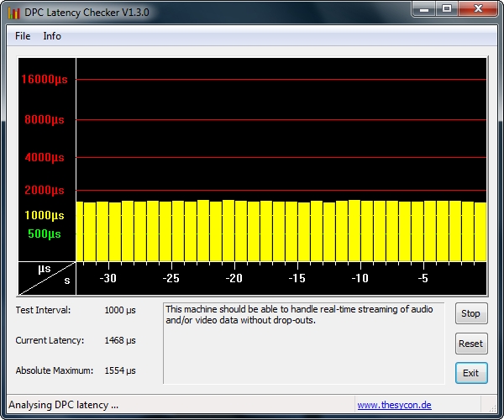The height and width of the screenshot is (420, 504).
Task: Click the -25 time axis label
Action: point(171,278)
